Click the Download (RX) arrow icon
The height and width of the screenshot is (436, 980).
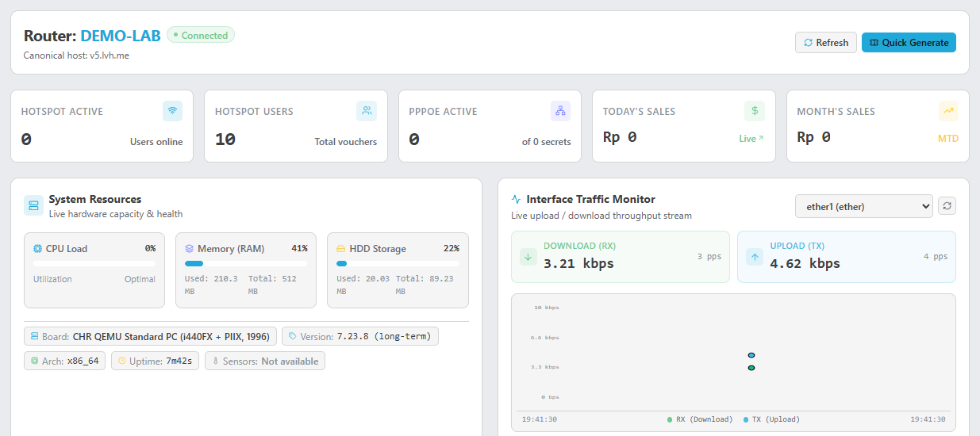point(528,257)
